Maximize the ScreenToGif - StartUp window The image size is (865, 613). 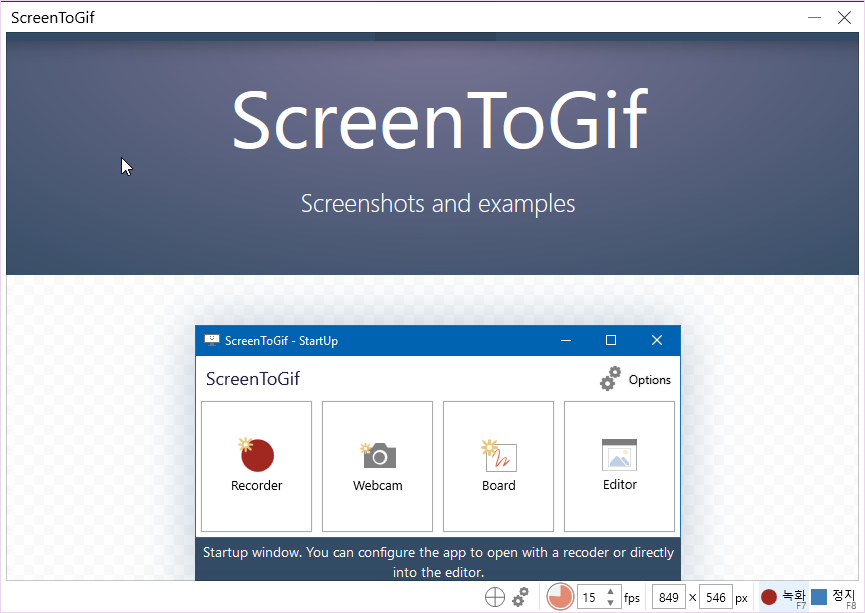point(611,340)
